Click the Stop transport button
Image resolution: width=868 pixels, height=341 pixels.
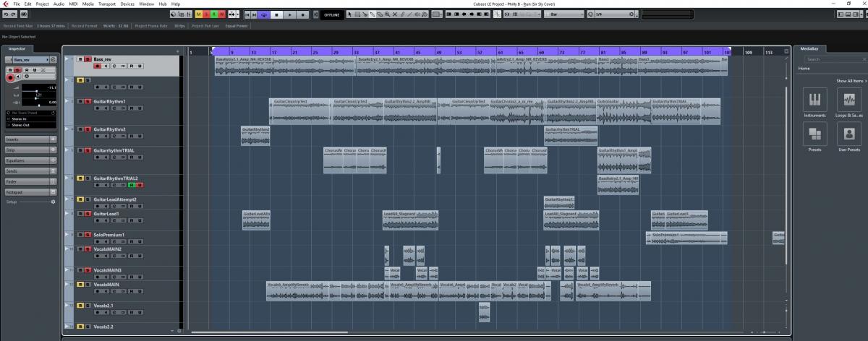[x=277, y=14]
